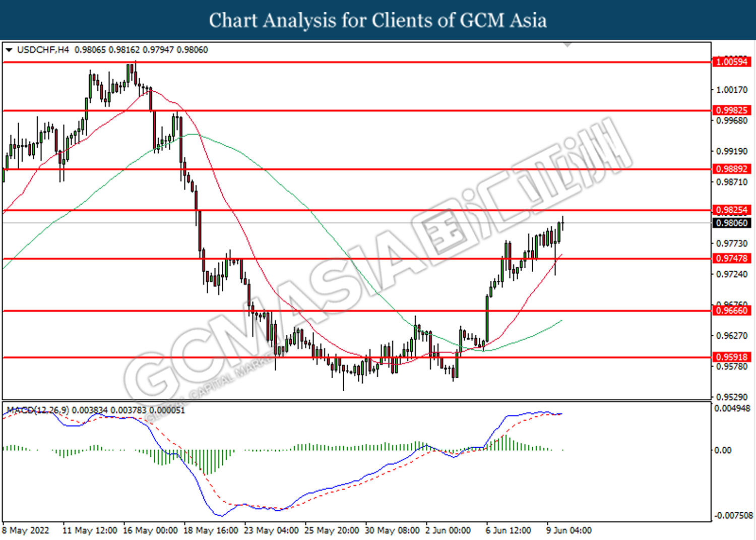Click the 0.99680 price scale value
This screenshot has height=540, width=756.
[x=732, y=121]
